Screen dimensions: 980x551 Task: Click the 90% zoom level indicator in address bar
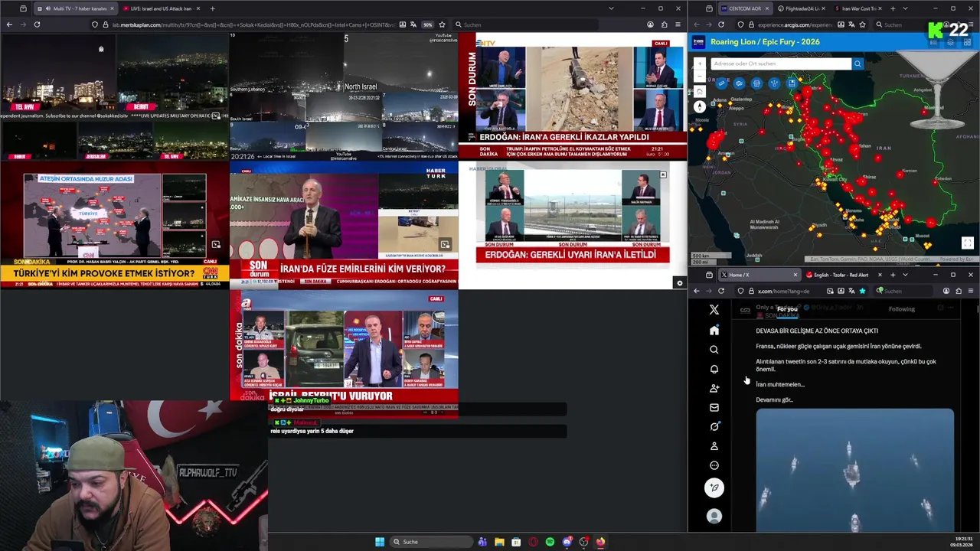(x=427, y=24)
